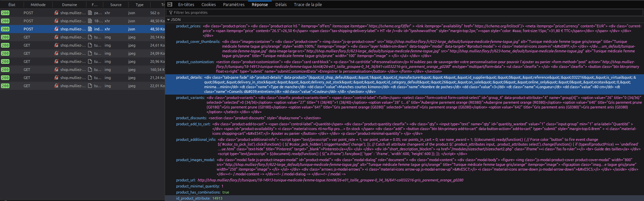Sort by the 'F…' file column header
644x201 pixels.
95,5
